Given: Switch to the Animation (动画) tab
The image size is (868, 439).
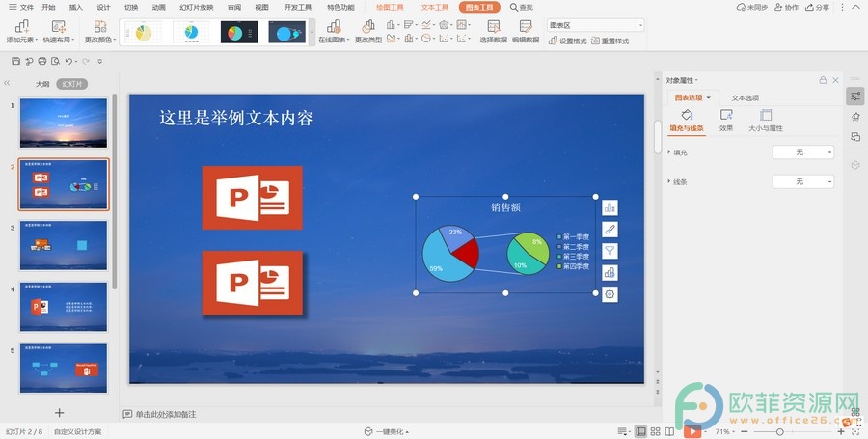Looking at the screenshot, I should pyautogui.click(x=159, y=7).
